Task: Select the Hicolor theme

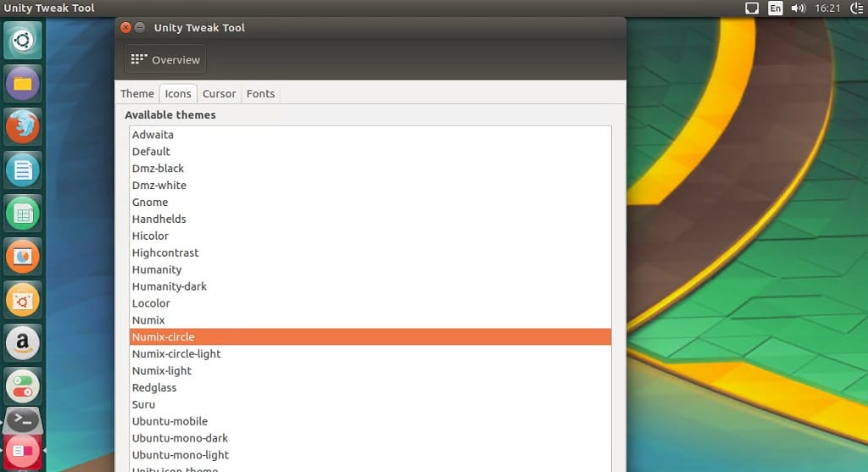Action: 370,236
